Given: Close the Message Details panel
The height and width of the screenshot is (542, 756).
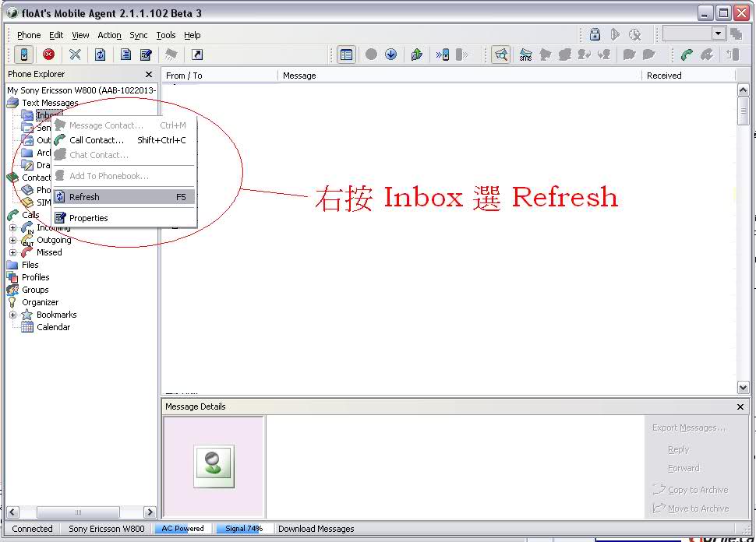Looking at the screenshot, I should coord(740,407).
